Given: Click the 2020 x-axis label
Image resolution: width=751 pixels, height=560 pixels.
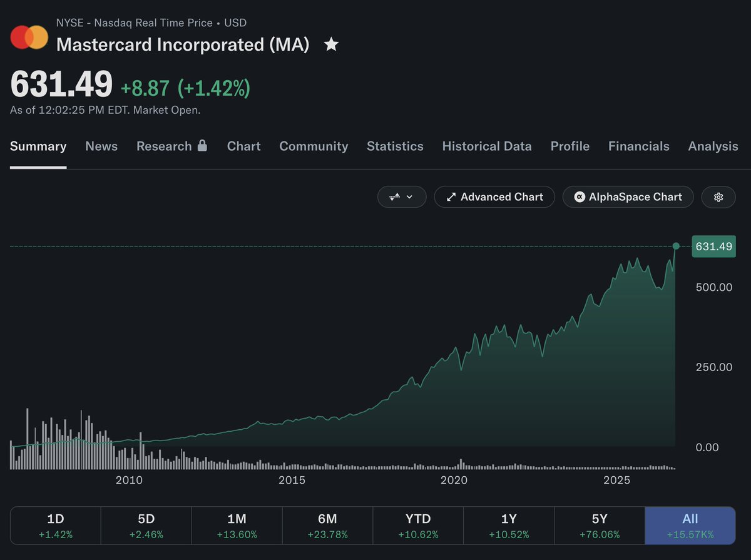Looking at the screenshot, I should tap(454, 481).
